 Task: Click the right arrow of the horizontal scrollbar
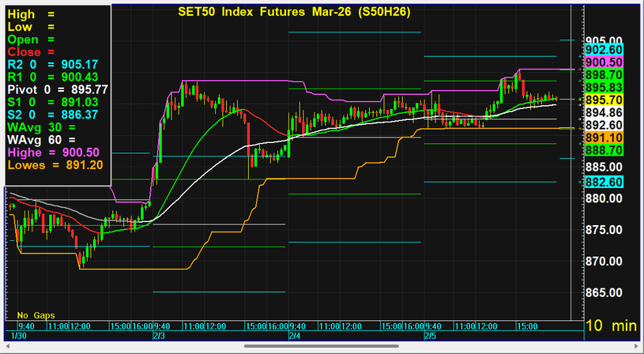click(637, 345)
